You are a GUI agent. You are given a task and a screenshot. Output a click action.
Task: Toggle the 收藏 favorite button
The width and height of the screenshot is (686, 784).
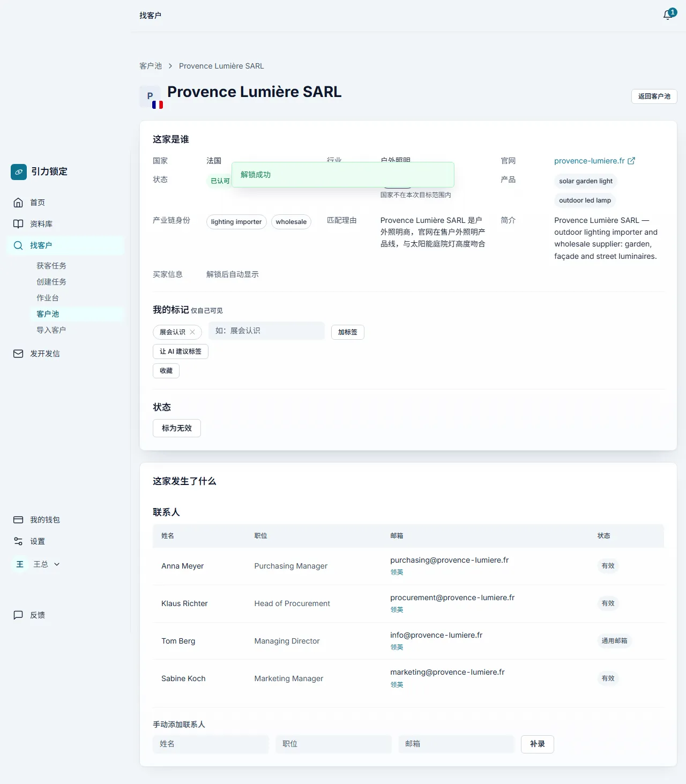click(x=166, y=371)
